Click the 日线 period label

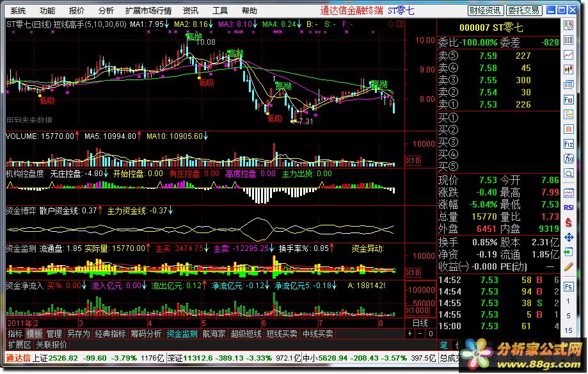tap(420, 323)
